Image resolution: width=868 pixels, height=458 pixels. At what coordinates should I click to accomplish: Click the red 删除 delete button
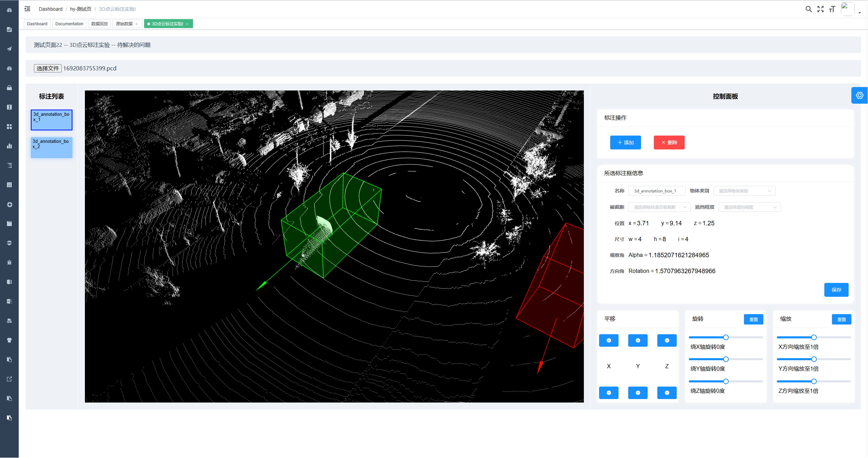669,142
